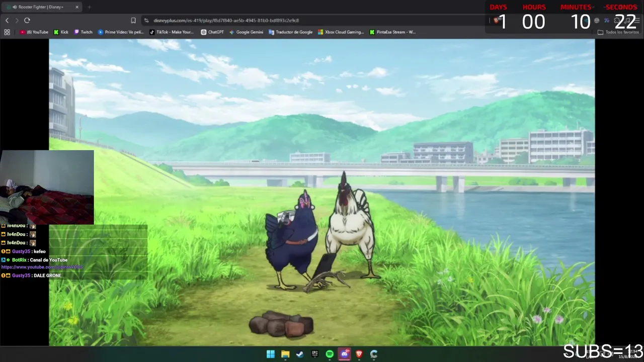Open the apps grid in the bookmarks bar
The height and width of the screenshot is (362, 644).
point(7,32)
